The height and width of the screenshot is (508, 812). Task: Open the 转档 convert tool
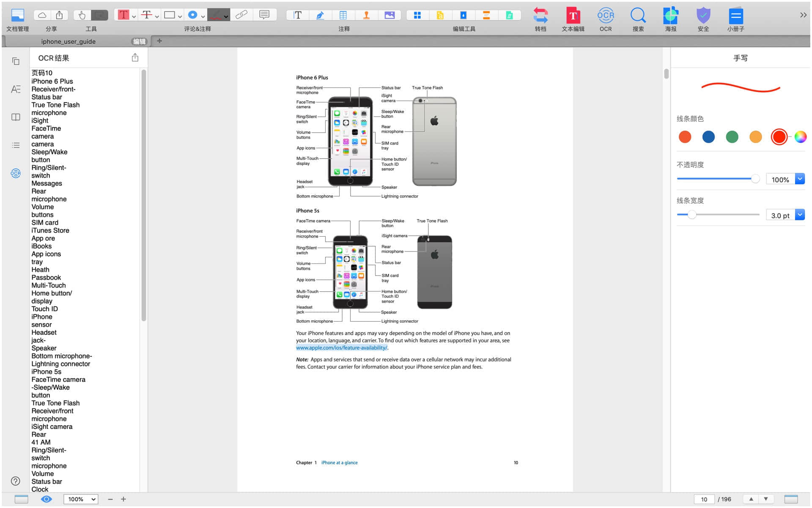coord(540,19)
